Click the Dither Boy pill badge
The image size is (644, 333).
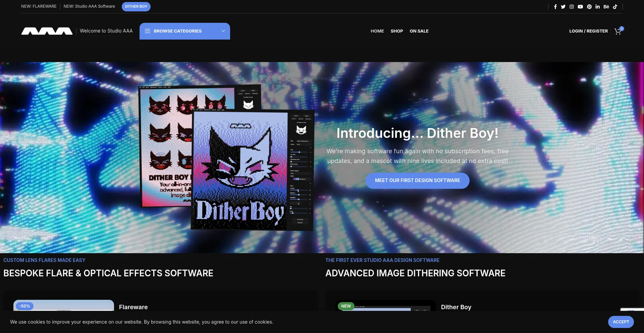(136, 7)
